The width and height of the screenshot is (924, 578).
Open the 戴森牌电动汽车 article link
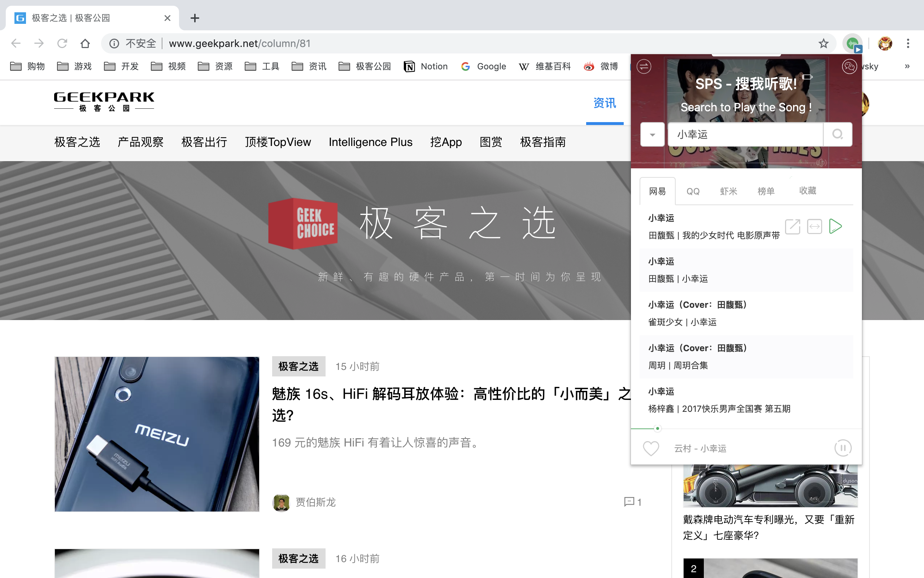coord(768,527)
